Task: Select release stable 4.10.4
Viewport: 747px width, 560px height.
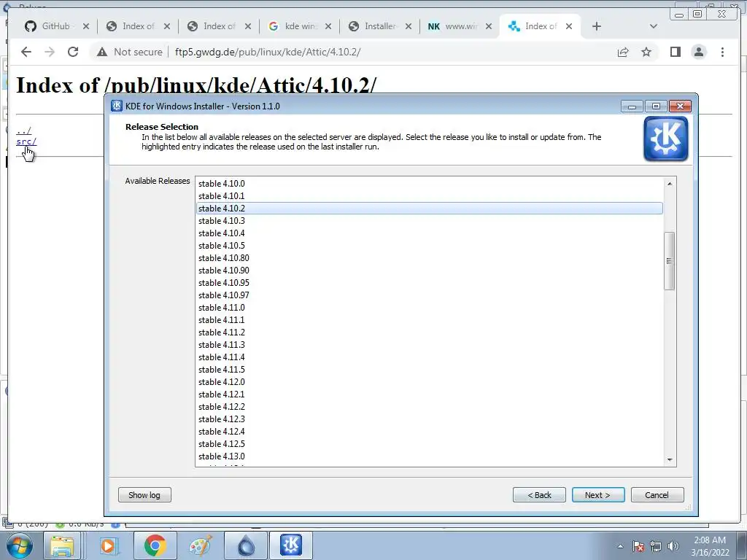Action: point(429,233)
